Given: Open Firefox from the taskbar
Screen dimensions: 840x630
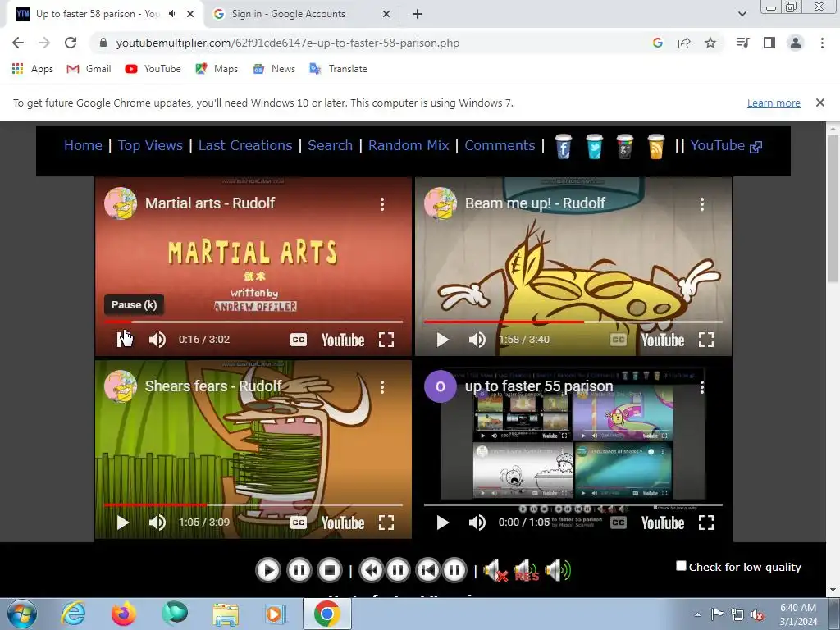Looking at the screenshot, I should point(123,614).
